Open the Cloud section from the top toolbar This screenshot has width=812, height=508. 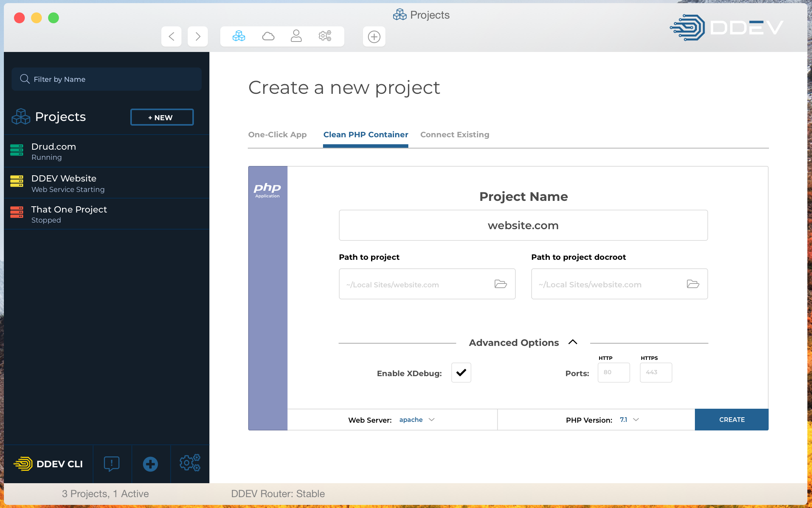268,36
